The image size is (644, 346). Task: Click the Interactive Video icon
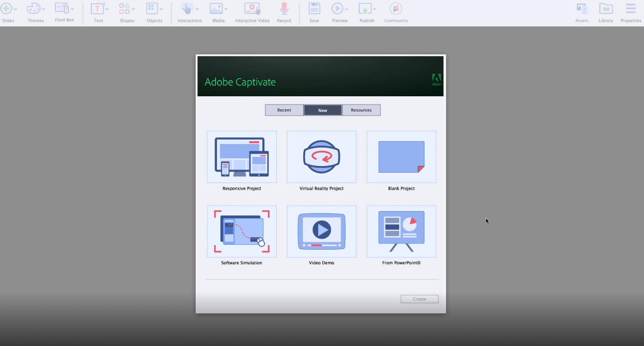252,8
